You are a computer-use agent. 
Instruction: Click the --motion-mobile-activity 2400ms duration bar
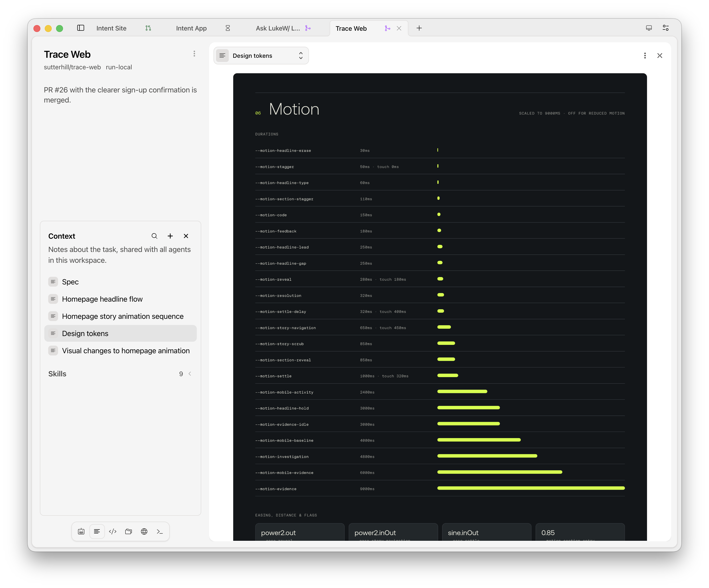pyautogui.click(x=462, y=392)
